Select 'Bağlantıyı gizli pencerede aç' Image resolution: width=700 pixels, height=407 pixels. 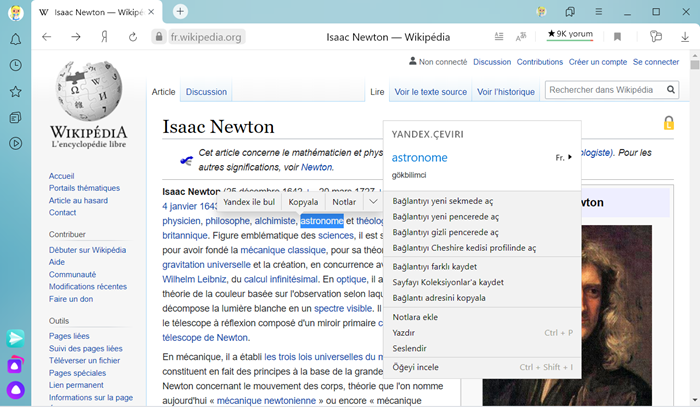(x=482, y=232)
